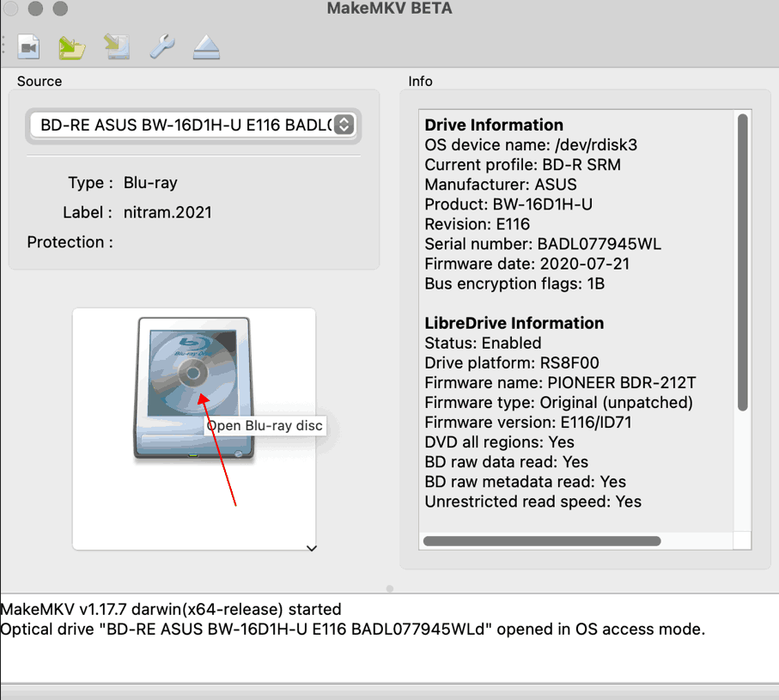Screen dimensions: 779x700
Task: Eject the disc using the eject icon
Action: 206,47
